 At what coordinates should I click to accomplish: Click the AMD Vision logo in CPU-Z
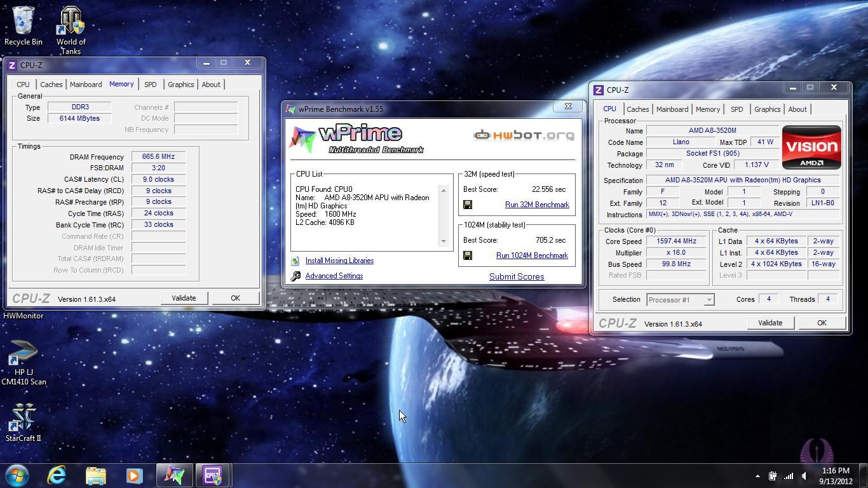(811, 147)
